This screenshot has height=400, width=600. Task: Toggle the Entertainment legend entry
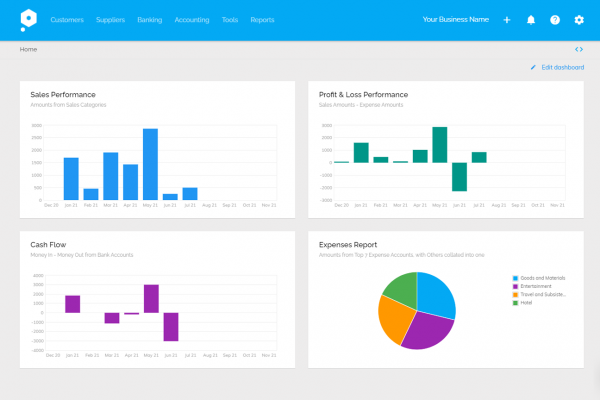537,287
